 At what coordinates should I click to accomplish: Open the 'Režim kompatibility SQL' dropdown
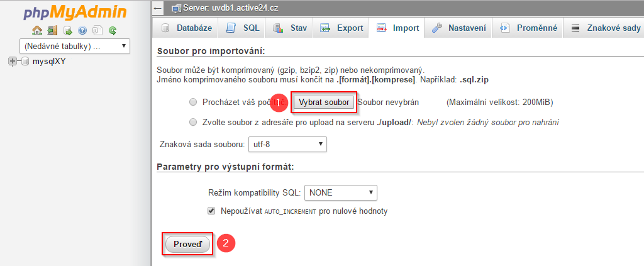coord(340,192)
